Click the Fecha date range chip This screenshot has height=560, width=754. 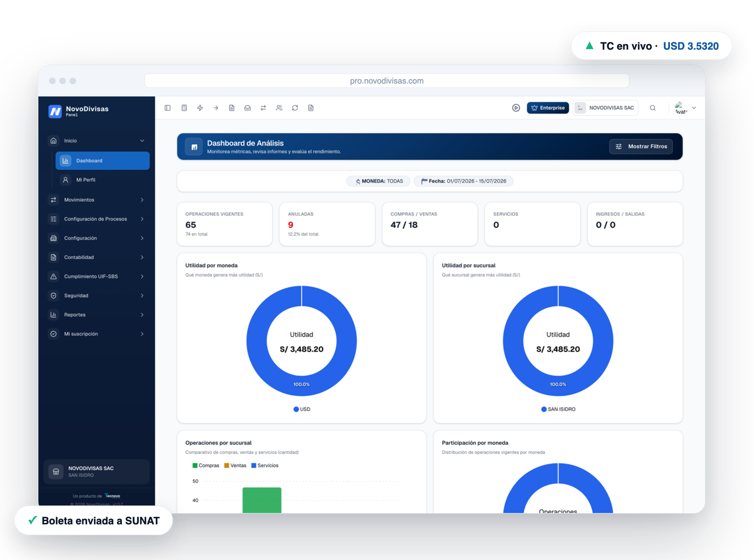coord(463,181)
